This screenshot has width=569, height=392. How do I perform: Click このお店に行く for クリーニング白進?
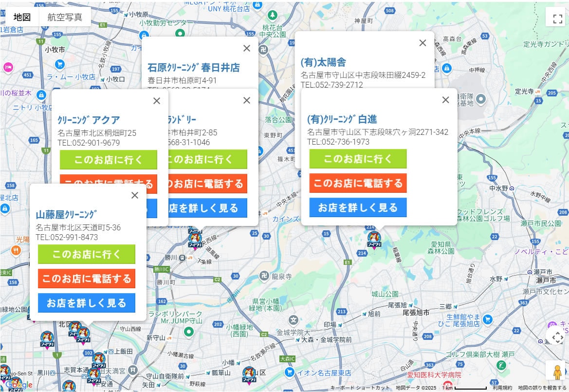click(x=358, y=159)
